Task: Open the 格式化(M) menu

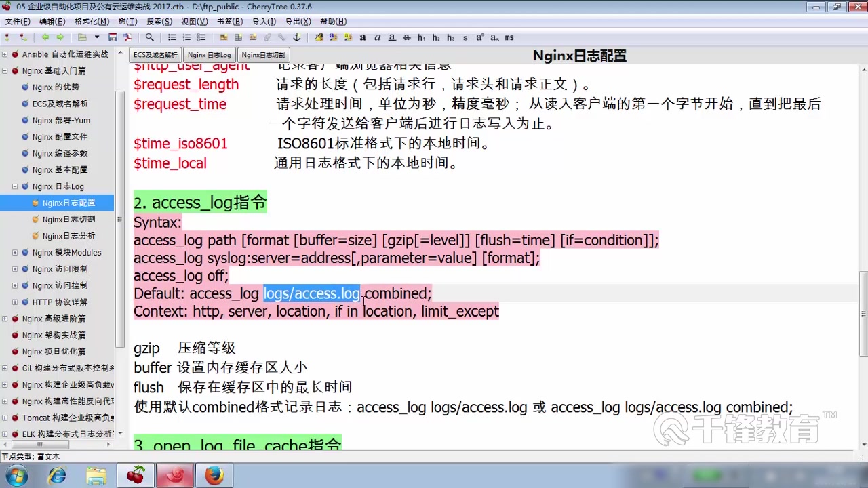Action: [92, 22]
